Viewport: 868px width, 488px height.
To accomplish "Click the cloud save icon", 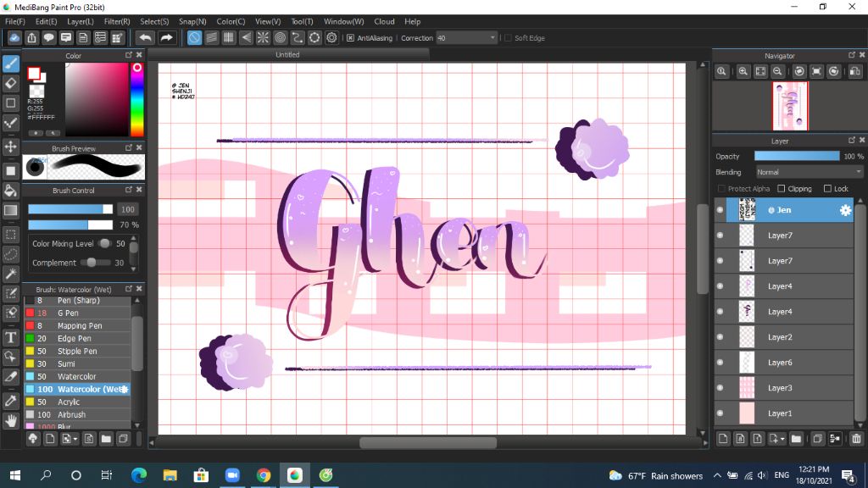I will (14, 37).
